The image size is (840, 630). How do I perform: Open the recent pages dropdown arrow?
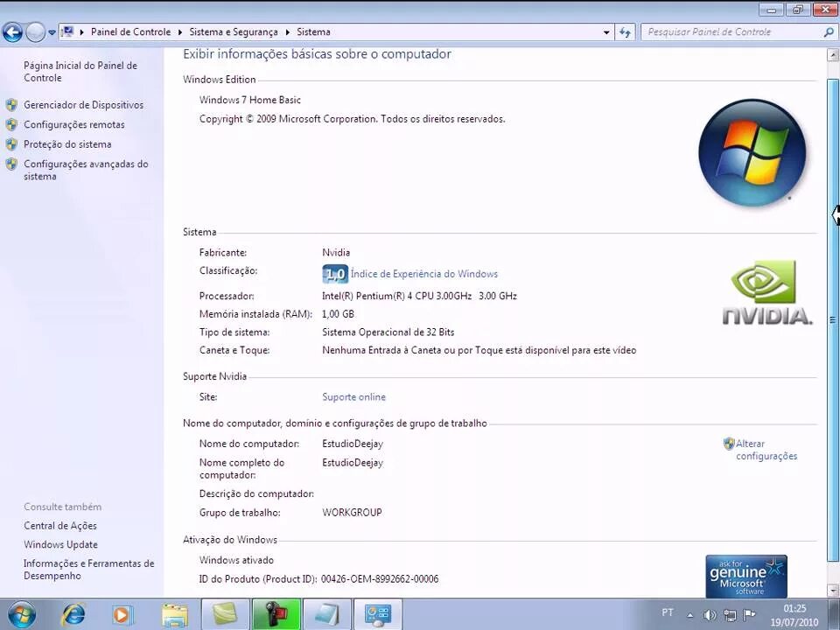click(52, 32)
